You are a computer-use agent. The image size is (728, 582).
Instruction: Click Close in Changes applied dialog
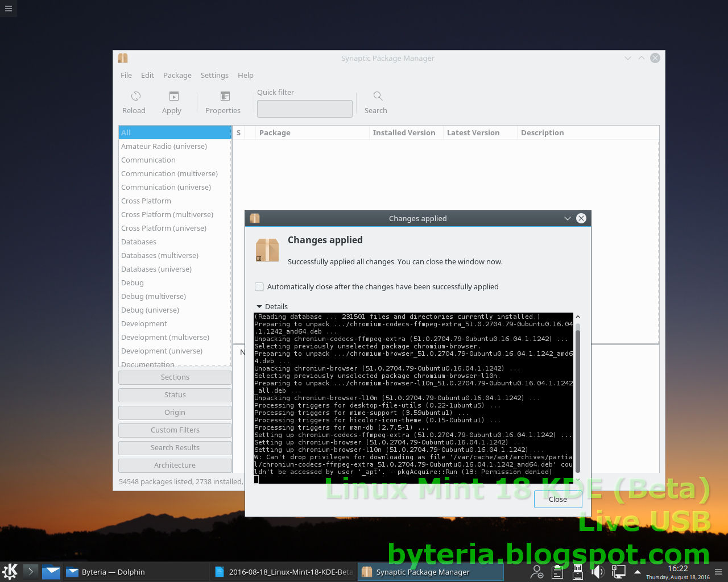coord(558,499)
